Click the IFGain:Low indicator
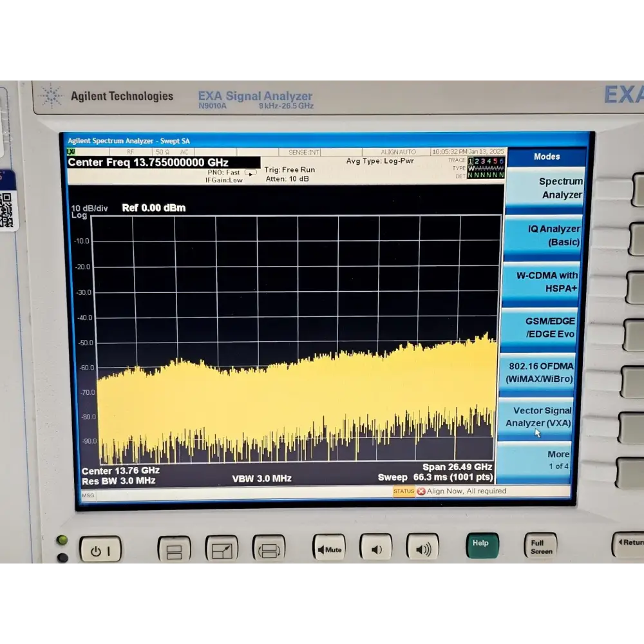 tap(224, 180)
